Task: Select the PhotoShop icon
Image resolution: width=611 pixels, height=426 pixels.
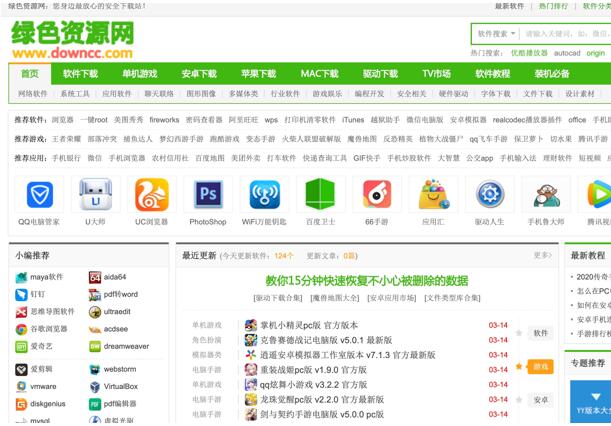Action: 208,194
